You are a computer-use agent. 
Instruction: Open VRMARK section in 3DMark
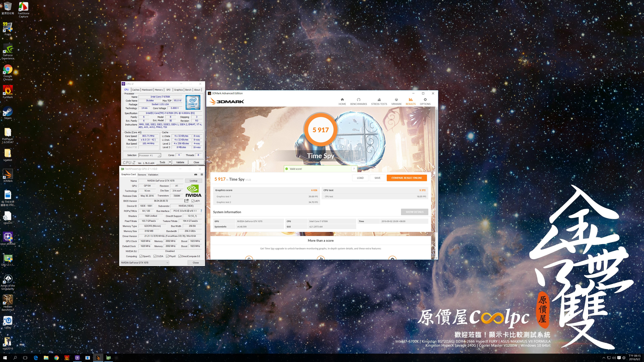[x=396, y=101]
